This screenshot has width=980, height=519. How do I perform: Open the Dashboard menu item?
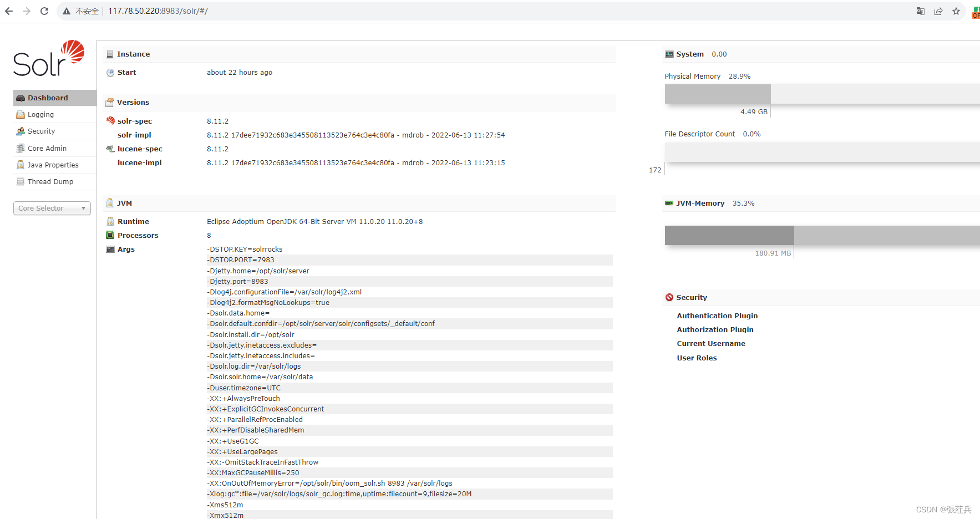pyautogui.click(x=54, y=98)
